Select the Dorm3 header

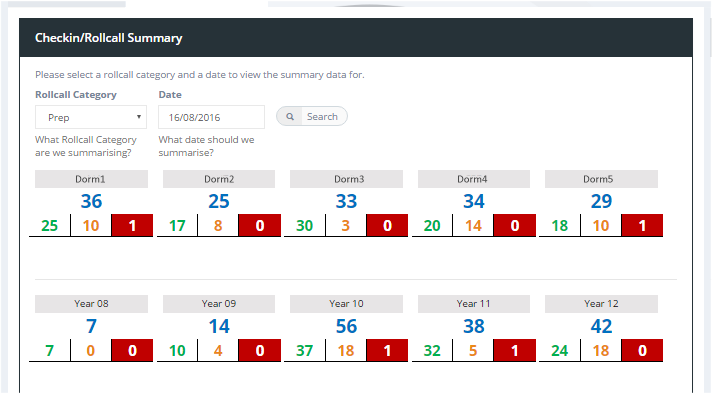[x=346, y=179]
